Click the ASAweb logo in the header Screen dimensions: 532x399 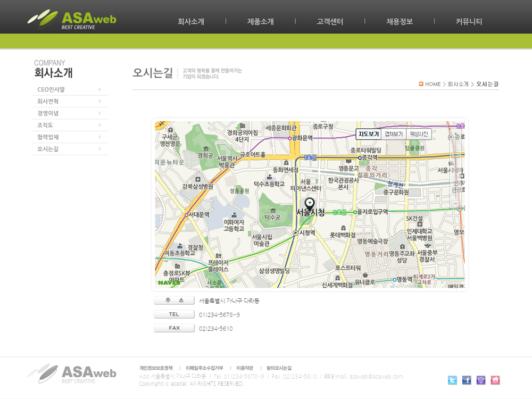pos(72,20)
